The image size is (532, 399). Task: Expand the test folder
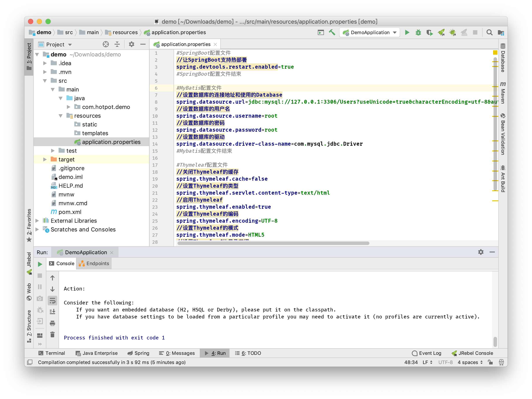pos(53,151)
